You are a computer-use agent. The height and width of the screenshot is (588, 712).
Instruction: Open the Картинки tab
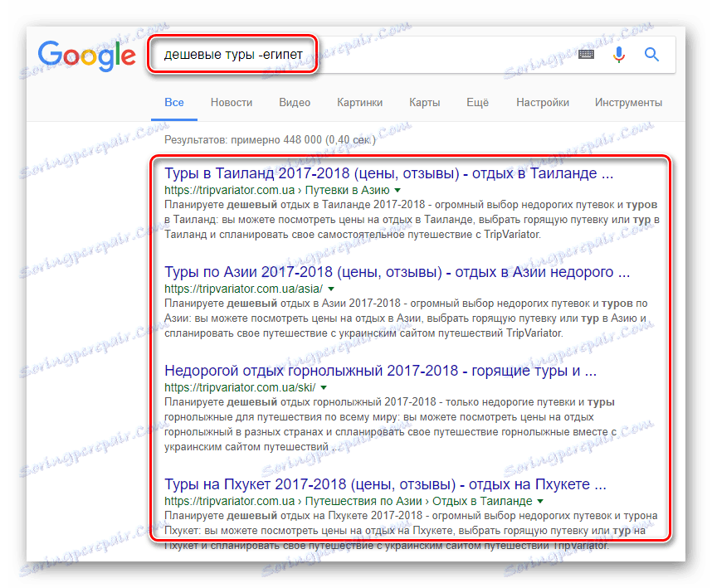point(359,103)
